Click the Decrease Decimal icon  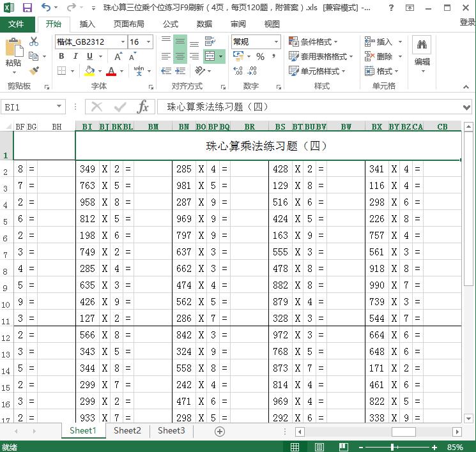252,71
